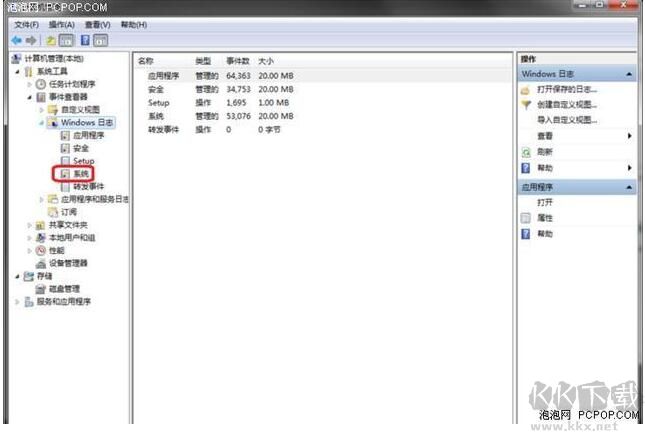Screen dimensions: 645x433
Task: Expand the 应用程序和服务日志 node arrow
Action: [x=42, y=199]
